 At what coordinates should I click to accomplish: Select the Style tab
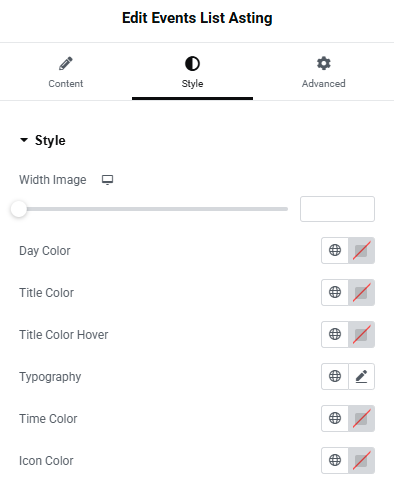click(192, 72)
